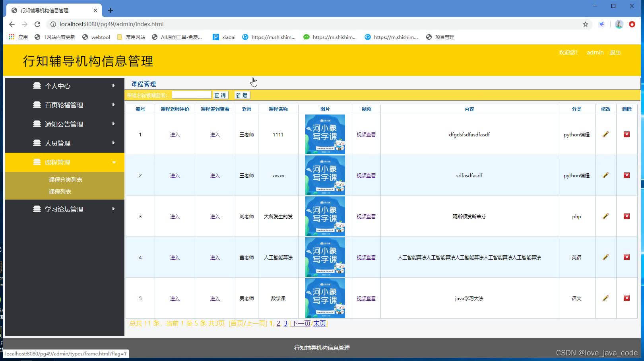This screenshot has width=644, height=361.
Task: Select the 课程名称 column header
Action: [x=278, y=109]
